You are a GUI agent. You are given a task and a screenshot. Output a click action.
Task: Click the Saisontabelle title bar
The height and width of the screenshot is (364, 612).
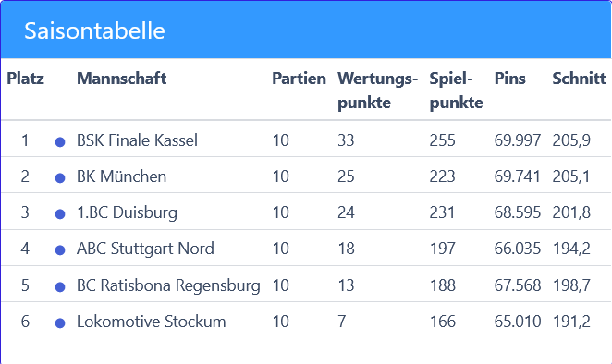[306, 30]
